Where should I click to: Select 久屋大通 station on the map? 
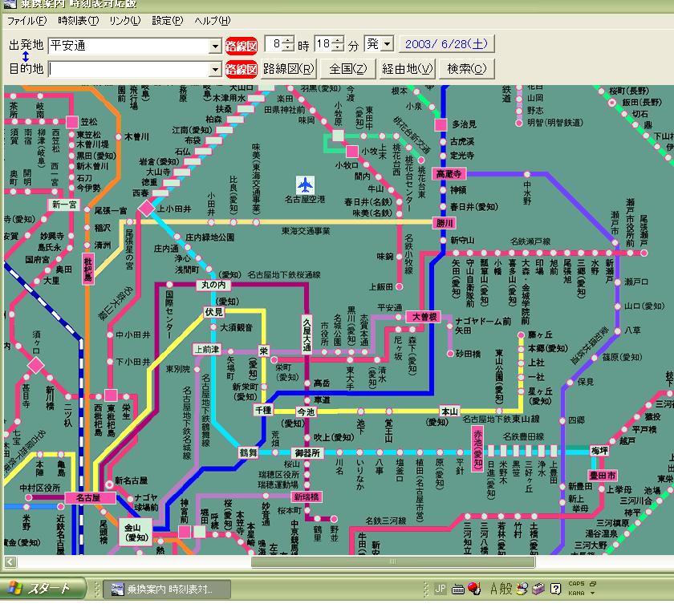coord(307,335)
